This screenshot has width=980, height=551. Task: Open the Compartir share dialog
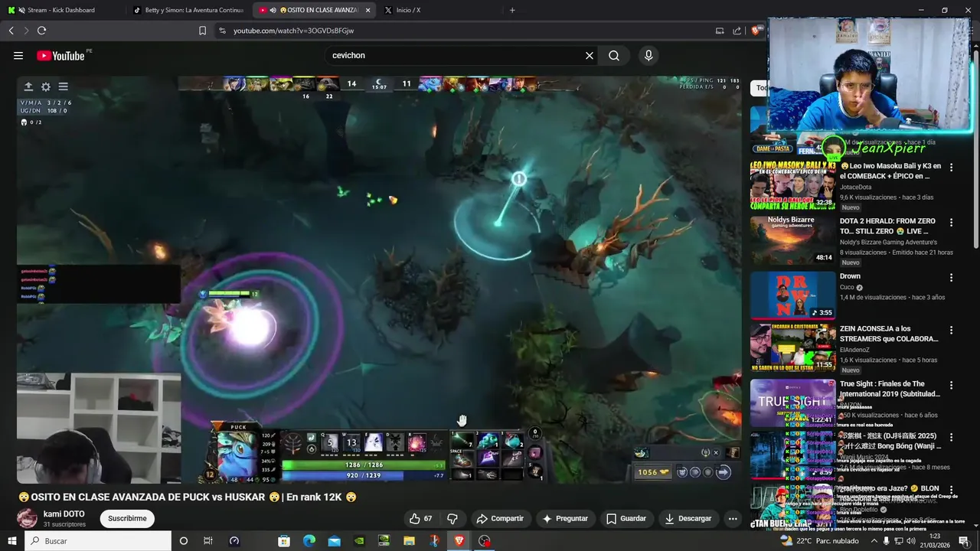pos(500,518)
